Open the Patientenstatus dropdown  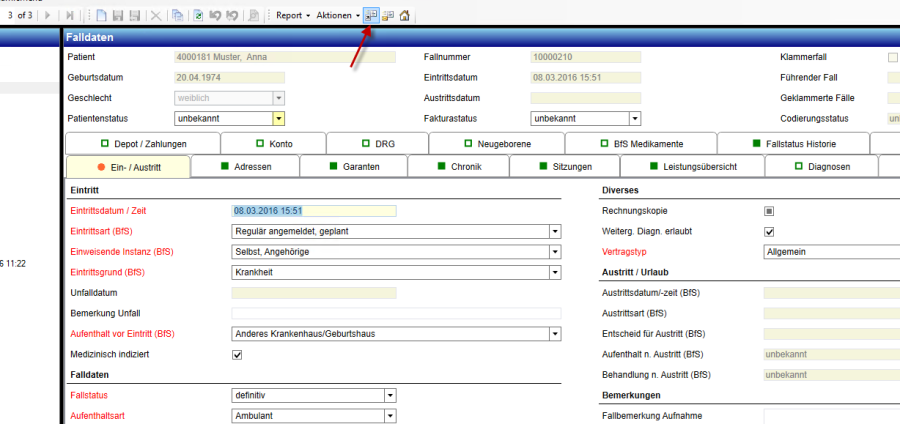pos(279,119)
